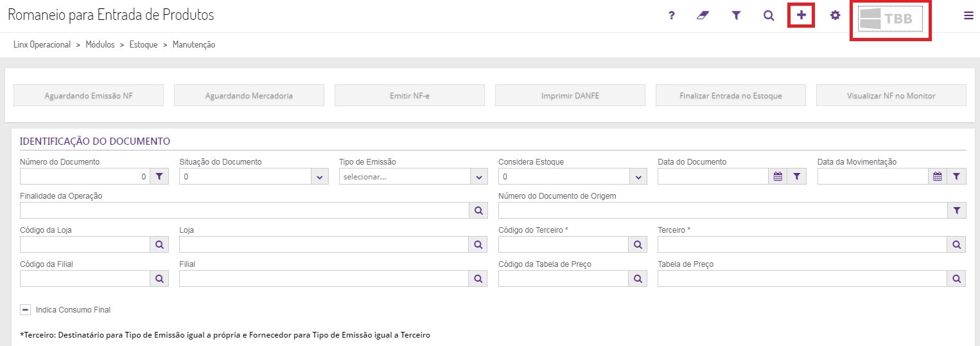Image resolution: width=980 pixels, height=346 pixels.
Task: Go to Módulos in the breadcrumb
Action: (x=100, y=45)
